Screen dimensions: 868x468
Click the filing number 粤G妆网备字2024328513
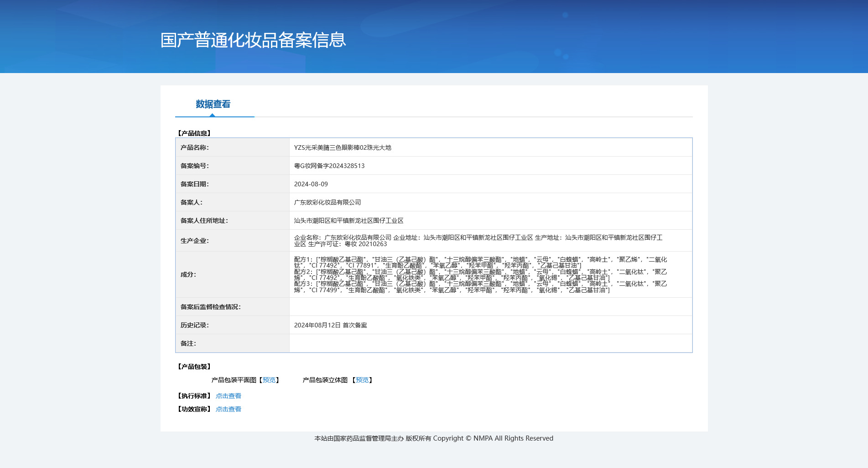click(329, 166)
